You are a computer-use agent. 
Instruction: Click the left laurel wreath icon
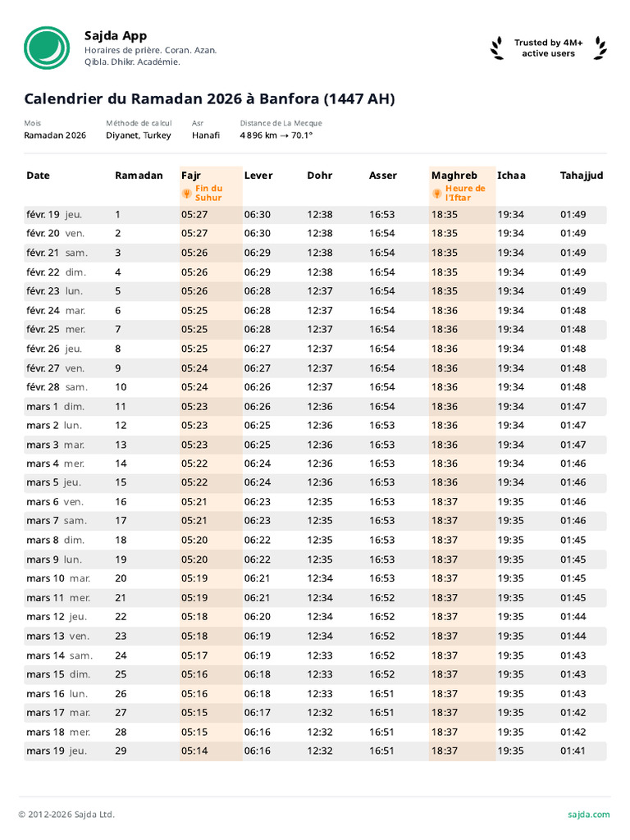(497, 48)
